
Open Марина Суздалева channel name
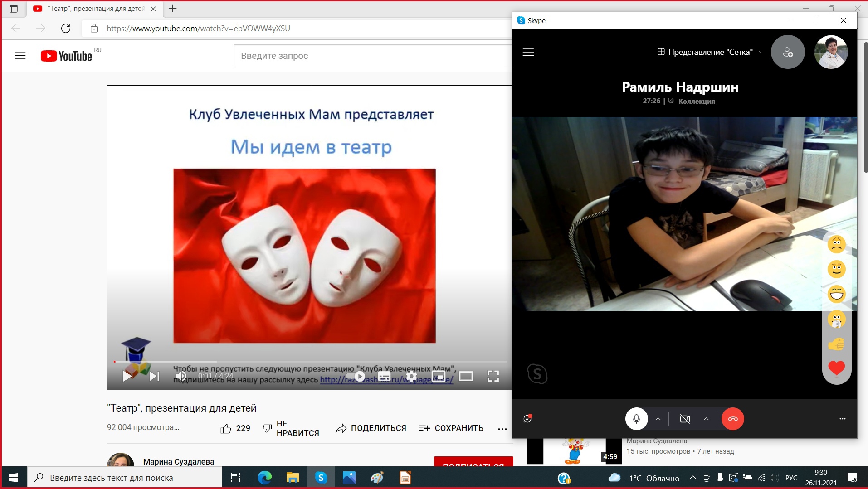179,461
